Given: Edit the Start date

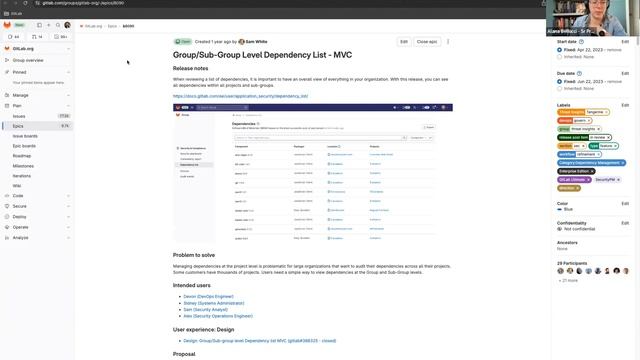Looking at the screenshot, I should (x=625, y=42).
